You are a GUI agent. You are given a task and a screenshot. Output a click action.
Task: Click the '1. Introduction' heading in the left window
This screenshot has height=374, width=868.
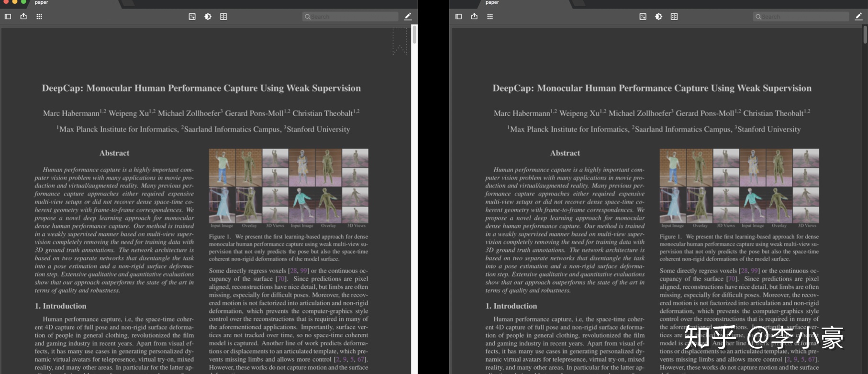click(x=61, y=306)
